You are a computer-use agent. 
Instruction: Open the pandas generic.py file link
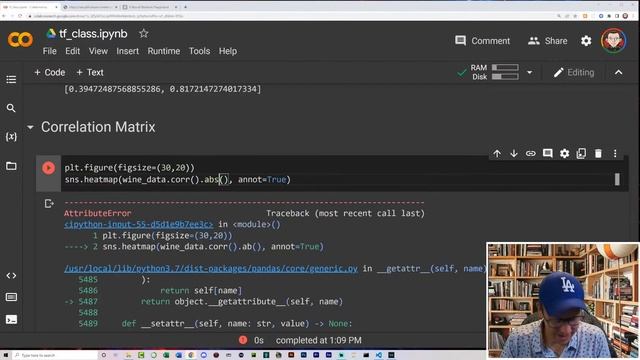point(211,269)
